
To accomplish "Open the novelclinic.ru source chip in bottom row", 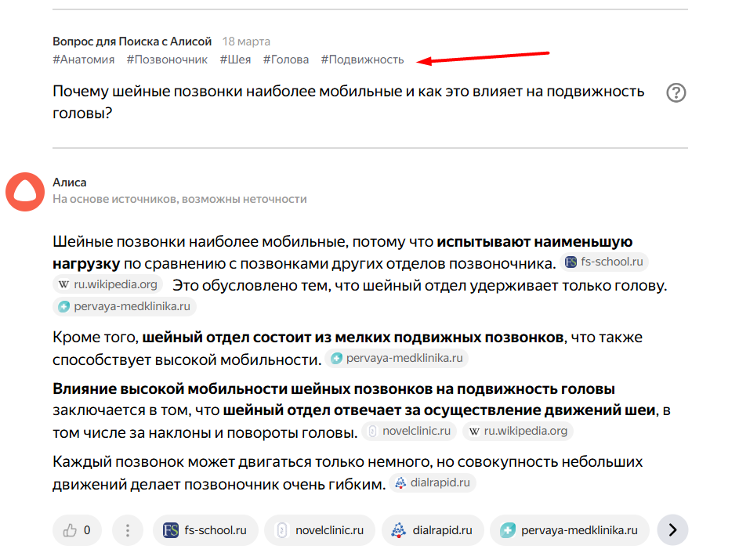I will [319, 530].
